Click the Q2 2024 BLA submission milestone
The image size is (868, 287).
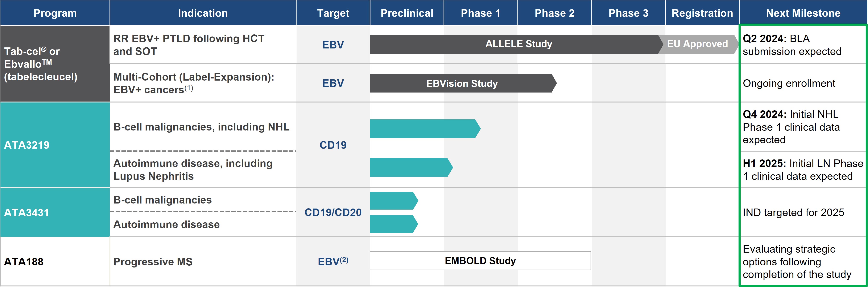click(x=792, y=45)
